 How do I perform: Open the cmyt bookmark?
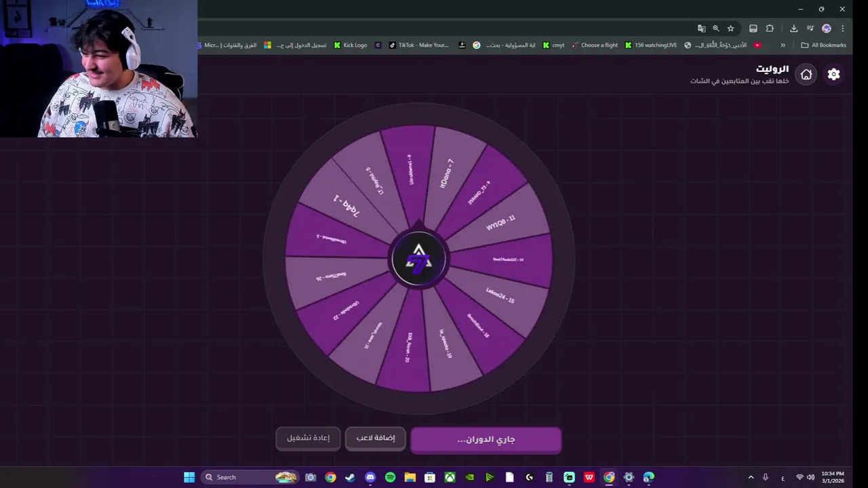coord(553,45)
